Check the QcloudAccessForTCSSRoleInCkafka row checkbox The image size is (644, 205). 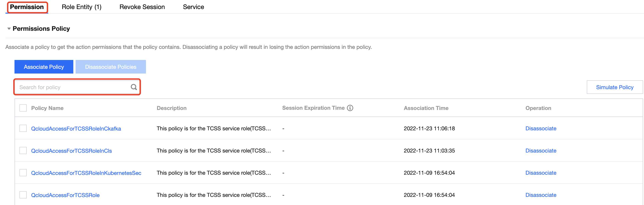coord(23,128)
